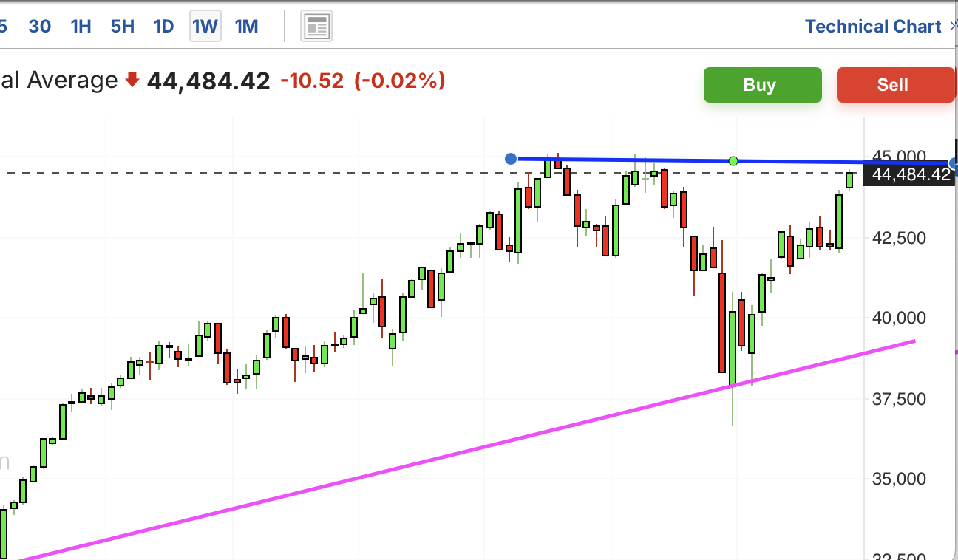Switch to the 1H timeframe
Viewport: 958px width, 560px height.
tap(81, 27)
